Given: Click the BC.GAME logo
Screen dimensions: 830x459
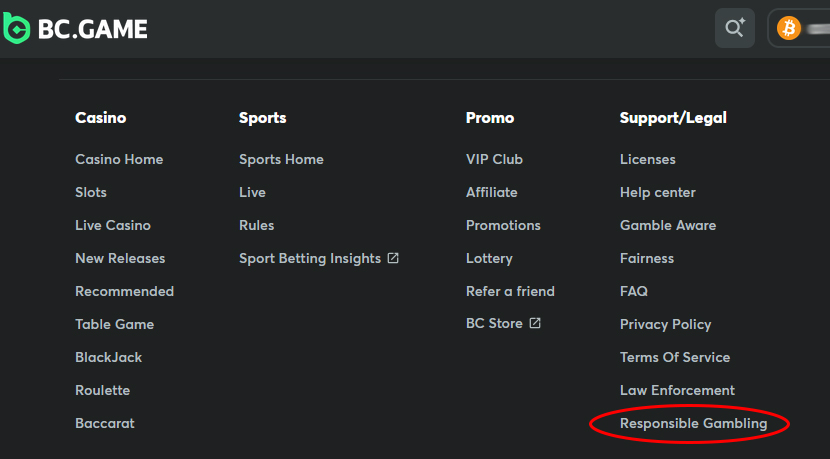Looking at the screenshot, I should [75, 29].
